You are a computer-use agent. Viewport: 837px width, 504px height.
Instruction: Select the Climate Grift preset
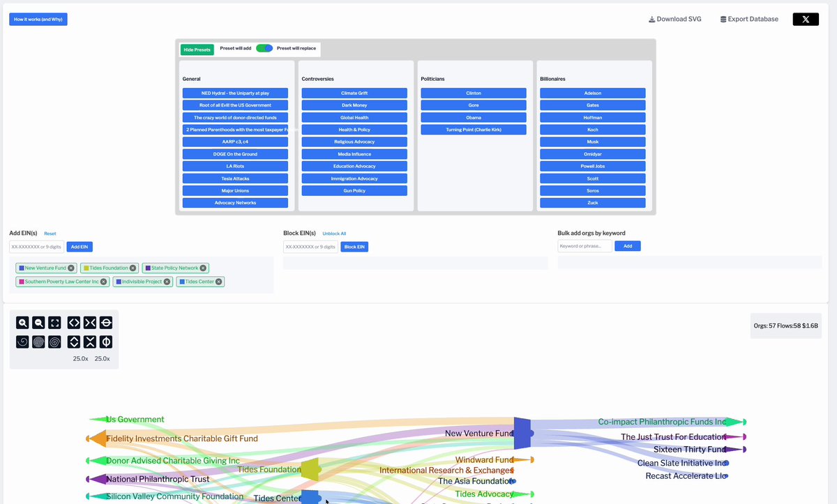354,93
